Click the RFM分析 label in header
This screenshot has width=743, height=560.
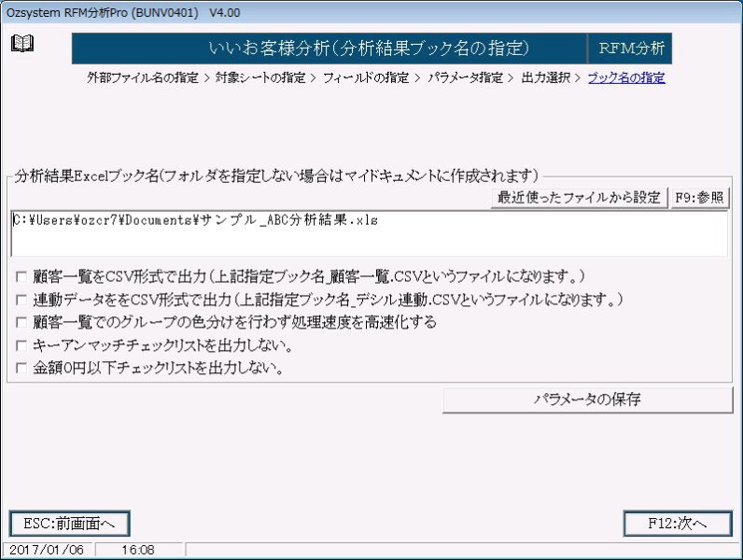631,49
